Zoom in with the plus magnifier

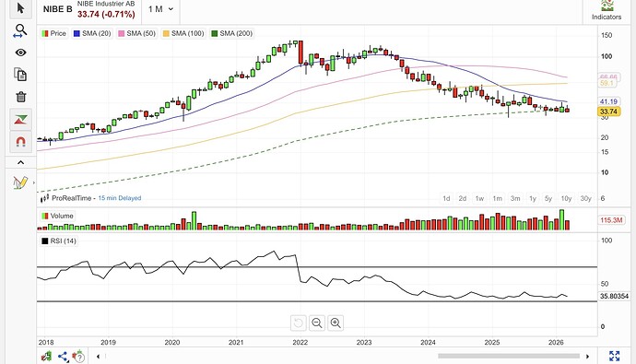[x=336, y=323]
